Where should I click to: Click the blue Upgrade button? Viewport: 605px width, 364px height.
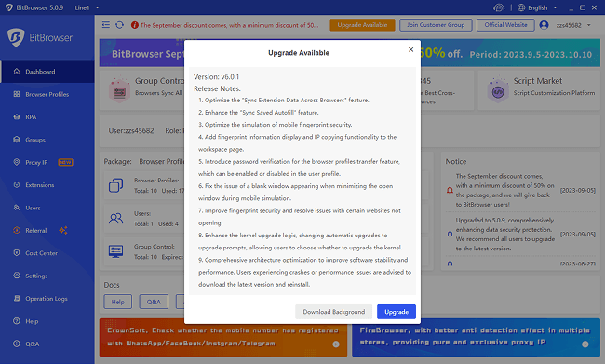[x=397, y=312]
